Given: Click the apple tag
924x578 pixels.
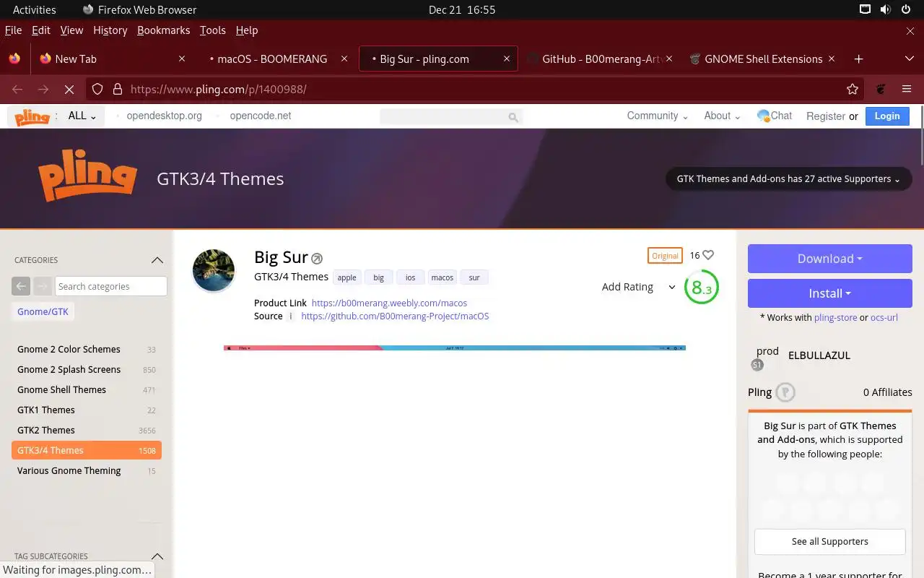Looking at the screenshot, I should pos(347,277).
